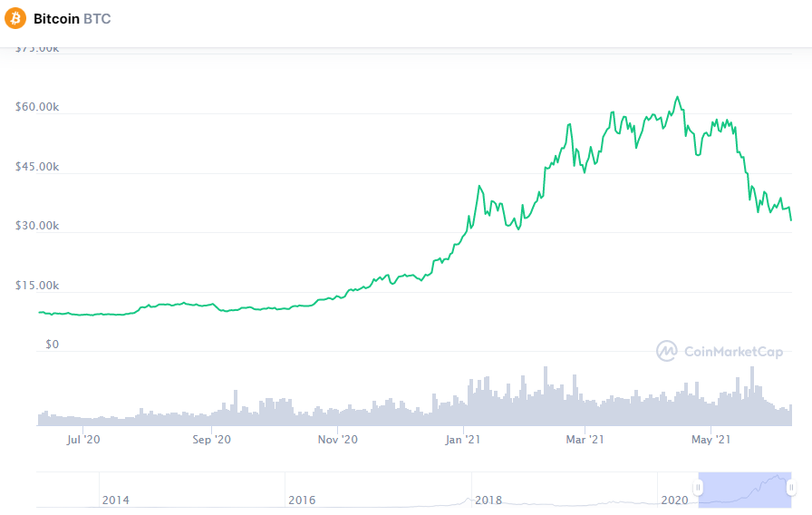Click the Sep '20 x-axis label
Viewport: 812px width, 515px height.
pyautogui.click(x=213, y=440)
